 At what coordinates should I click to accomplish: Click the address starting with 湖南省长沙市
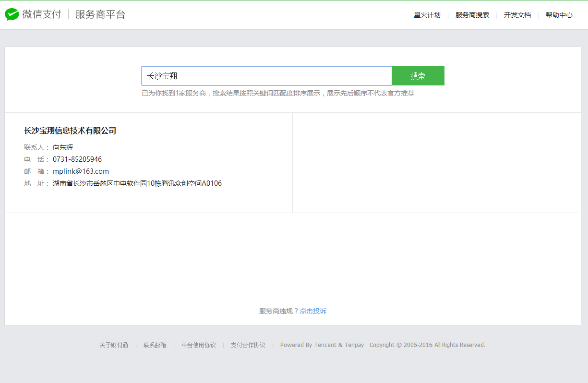137,183
